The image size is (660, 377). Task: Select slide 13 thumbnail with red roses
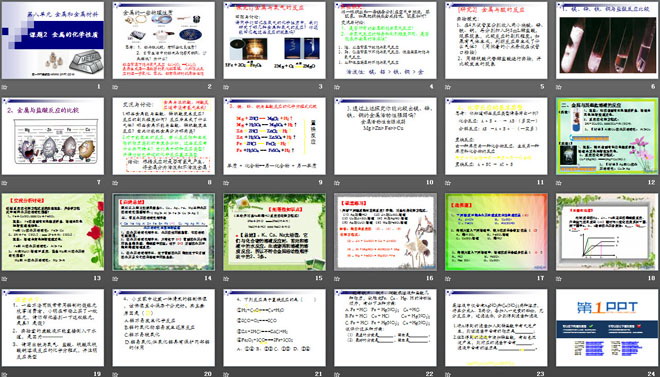point(53,232)
